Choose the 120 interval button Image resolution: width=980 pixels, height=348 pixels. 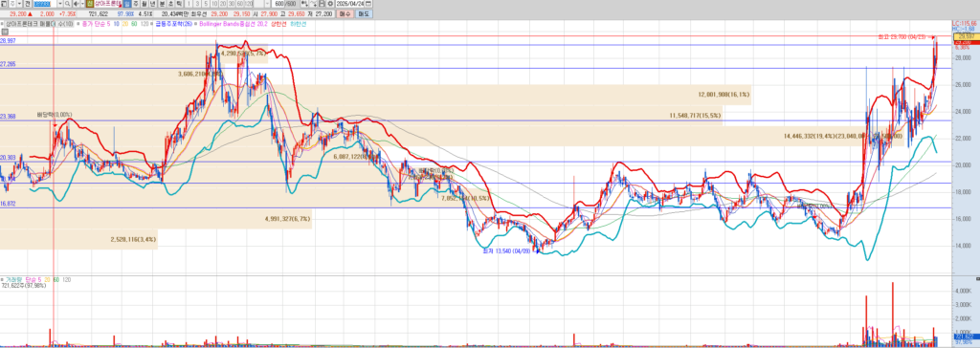point(249,4)
